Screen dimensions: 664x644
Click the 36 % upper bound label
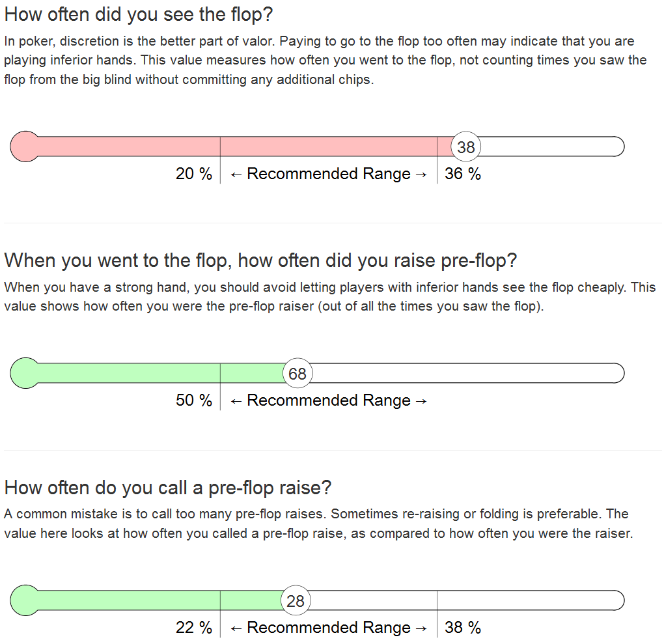[463, 174]
